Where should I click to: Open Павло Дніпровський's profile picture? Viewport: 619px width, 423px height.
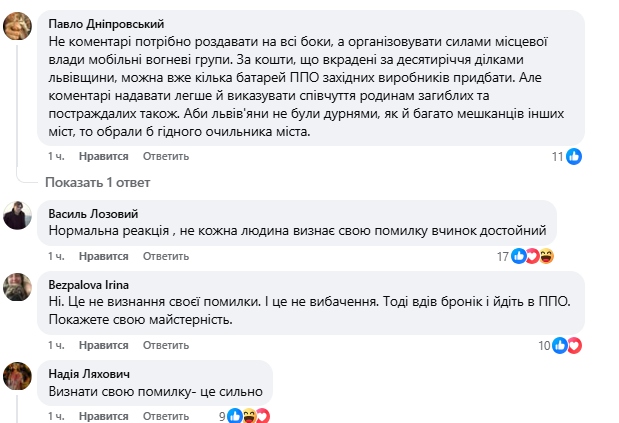[x=16, y=28]
